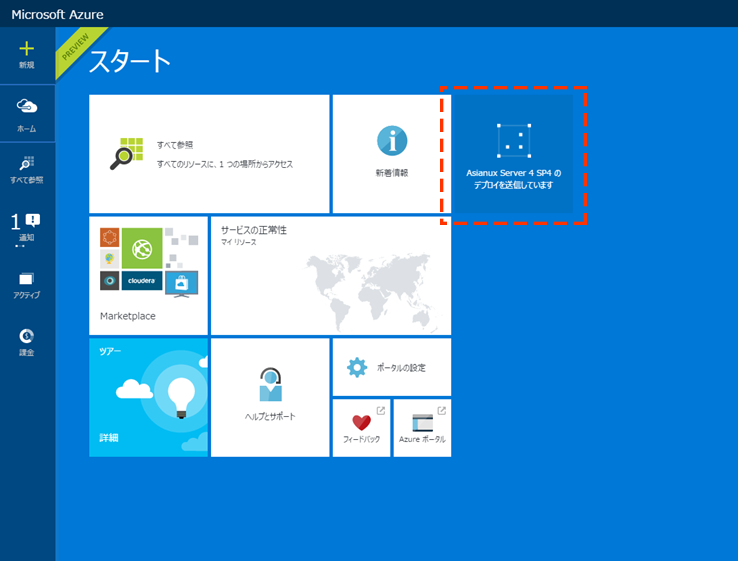
Task: Open the ツアー 詳細 lightbulb tile
Action: point(148,396)
